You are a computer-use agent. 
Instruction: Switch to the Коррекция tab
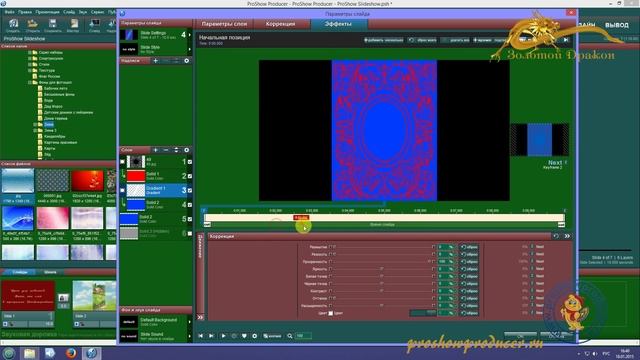(x=280, y=24)
